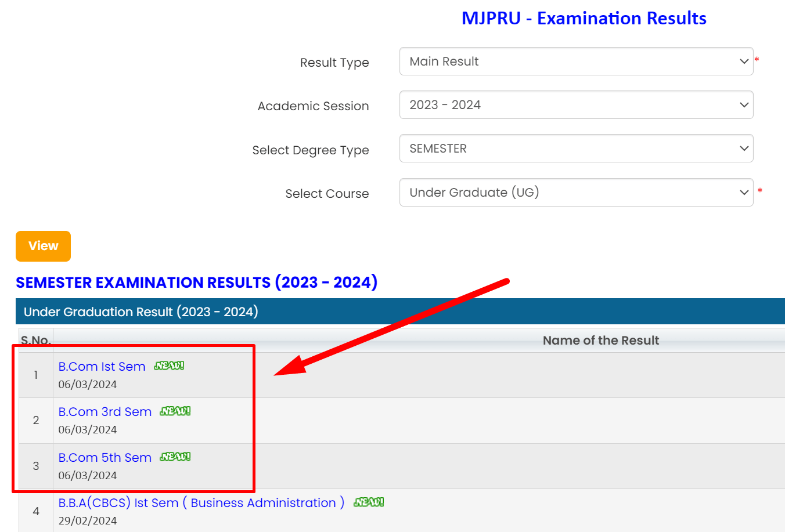Click serial number 3 cell
The image size is (785, 532).
pos(36,466)
